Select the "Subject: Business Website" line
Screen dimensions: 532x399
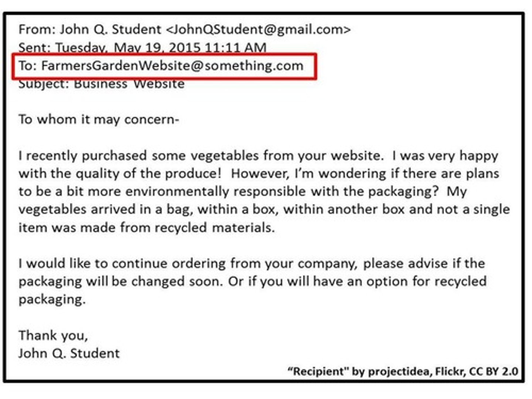[x=102, y=84]
